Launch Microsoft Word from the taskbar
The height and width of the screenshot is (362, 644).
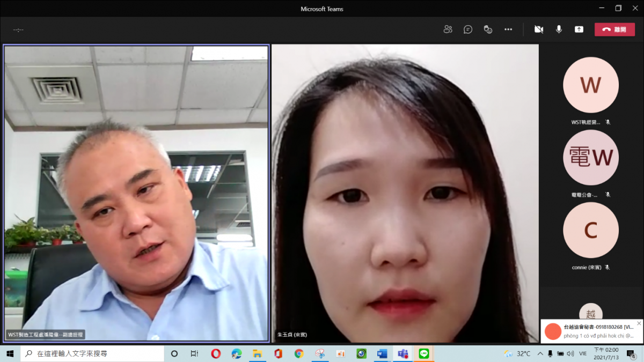[382, 354]
